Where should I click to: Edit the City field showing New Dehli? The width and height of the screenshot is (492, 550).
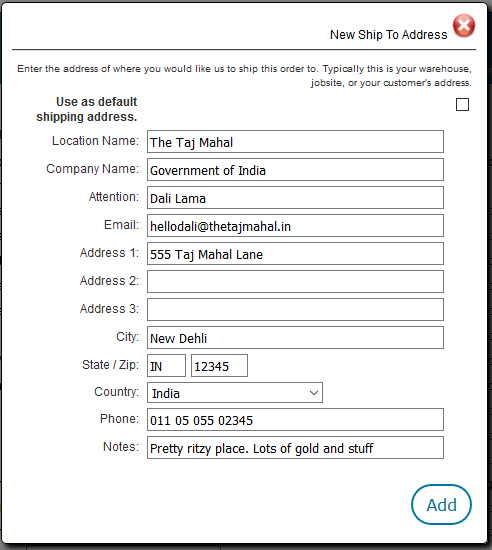click(295, 338)
